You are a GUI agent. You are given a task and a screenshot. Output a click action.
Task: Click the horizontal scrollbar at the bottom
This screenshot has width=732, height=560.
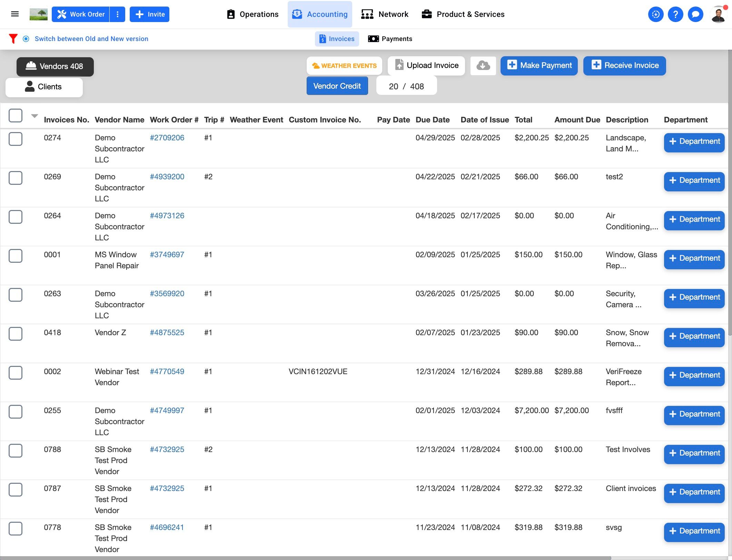[x=305, y=558]
